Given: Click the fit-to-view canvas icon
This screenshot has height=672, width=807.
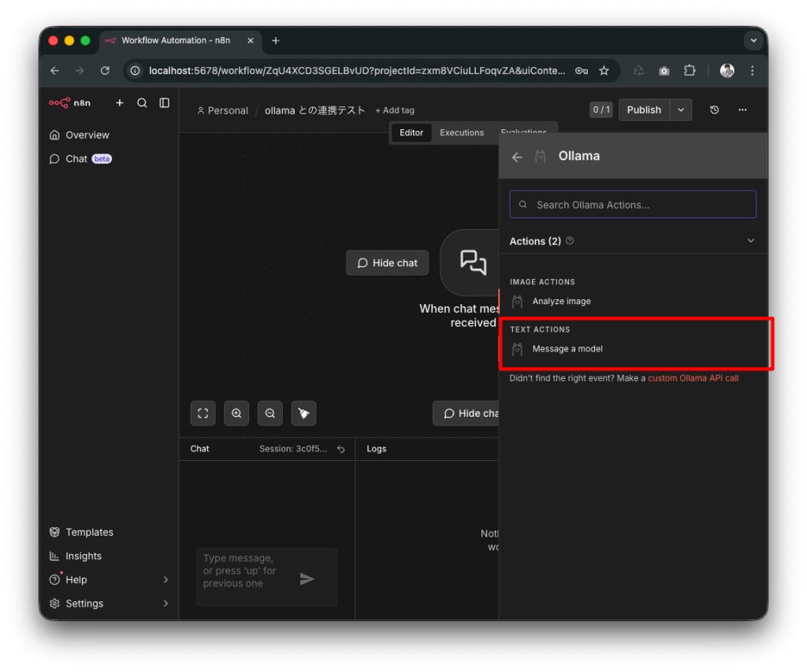Looking at the screenshot, I should click(x=203, y=413).
